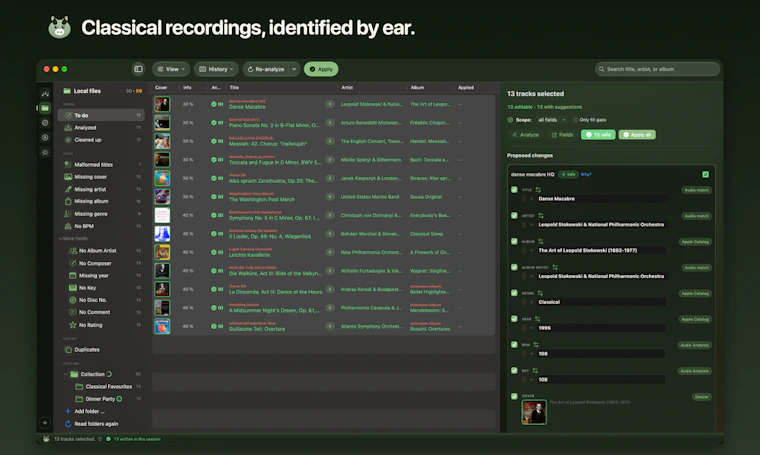Uncheck the TITLE change checkbox
The height and width of the screenshot is (455, 760).
coord(514,189)
